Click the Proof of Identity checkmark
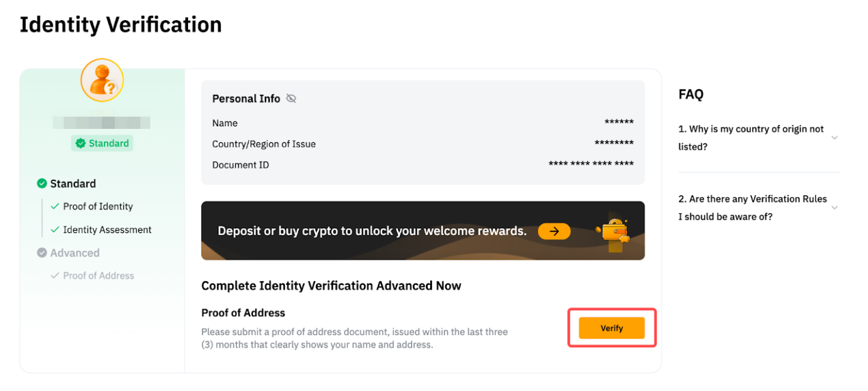This screenshot has height=391, width=868. tap(55, 206)
